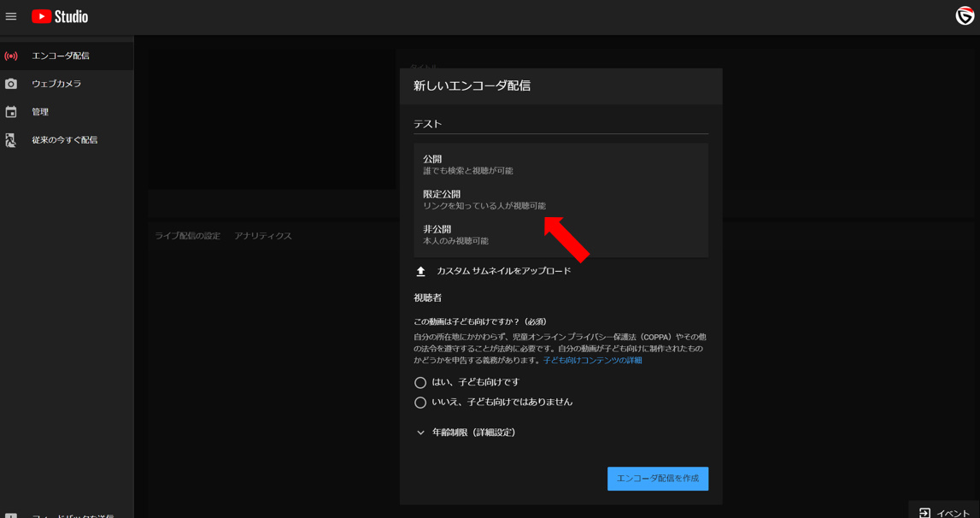Screen dimensions: 980x518
Task: Open the hamburger menu in top bar
Action: [11, 16]
